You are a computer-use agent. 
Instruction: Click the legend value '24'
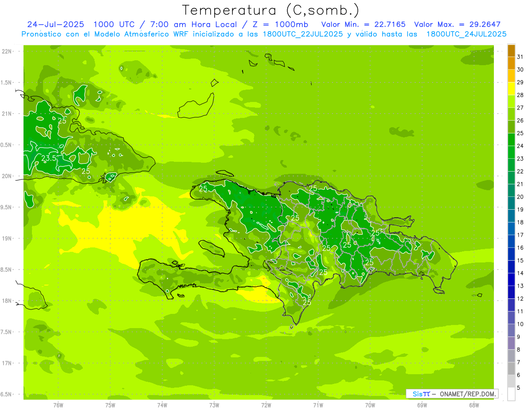(x=520, y=146)
